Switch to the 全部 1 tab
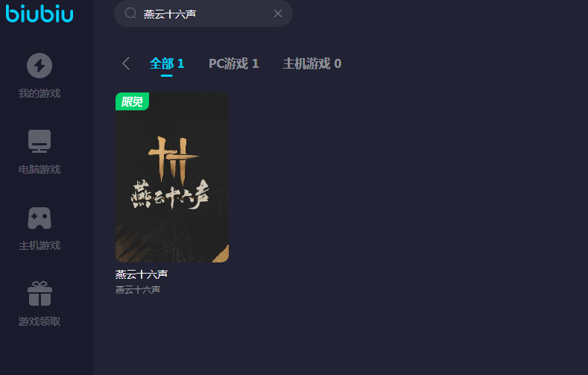This screenshot has width=588, height=375. [x=167, y=63]
